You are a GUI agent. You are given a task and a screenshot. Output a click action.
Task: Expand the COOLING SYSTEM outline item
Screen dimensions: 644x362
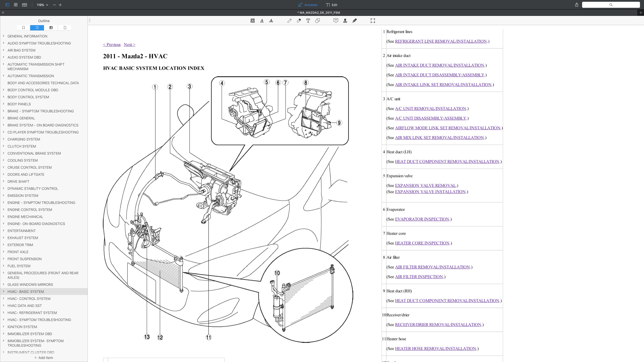(x=4, y=160)
